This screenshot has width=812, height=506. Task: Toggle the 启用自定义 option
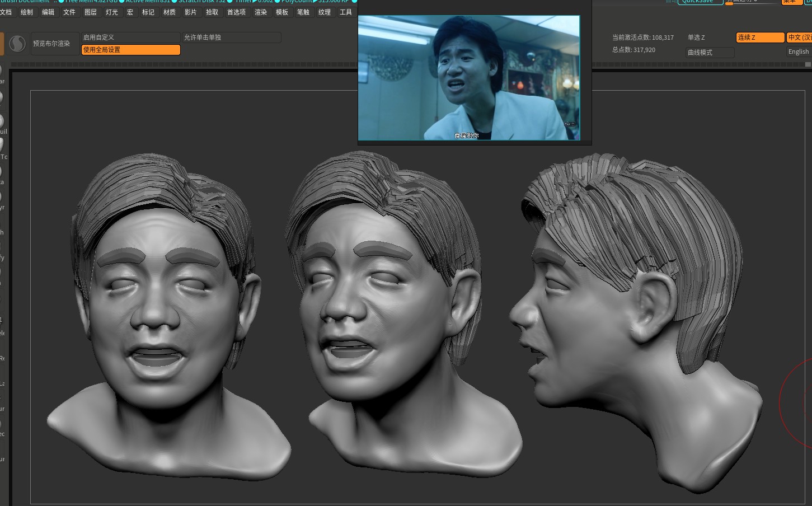click(131, 38)
